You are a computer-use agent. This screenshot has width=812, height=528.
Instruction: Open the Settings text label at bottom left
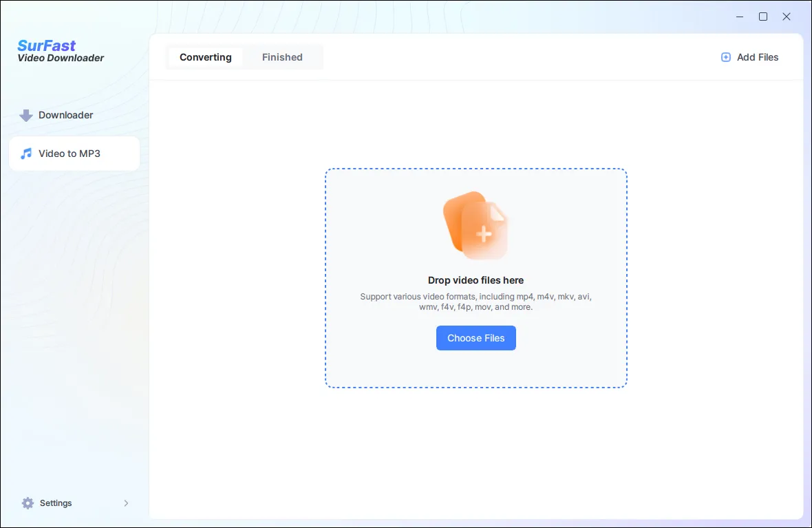pyautogui.click(x=56, y=503)
